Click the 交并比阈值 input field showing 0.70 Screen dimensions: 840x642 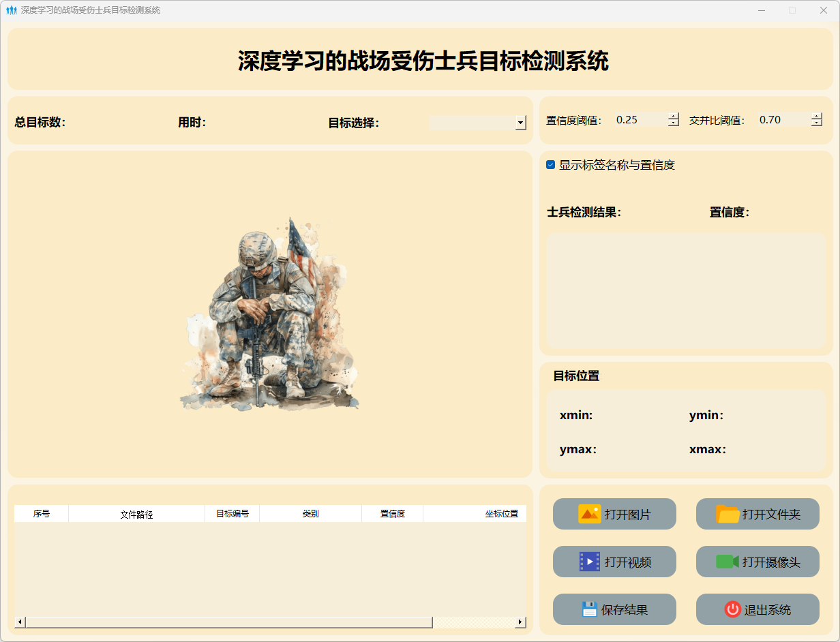(781, 120)
